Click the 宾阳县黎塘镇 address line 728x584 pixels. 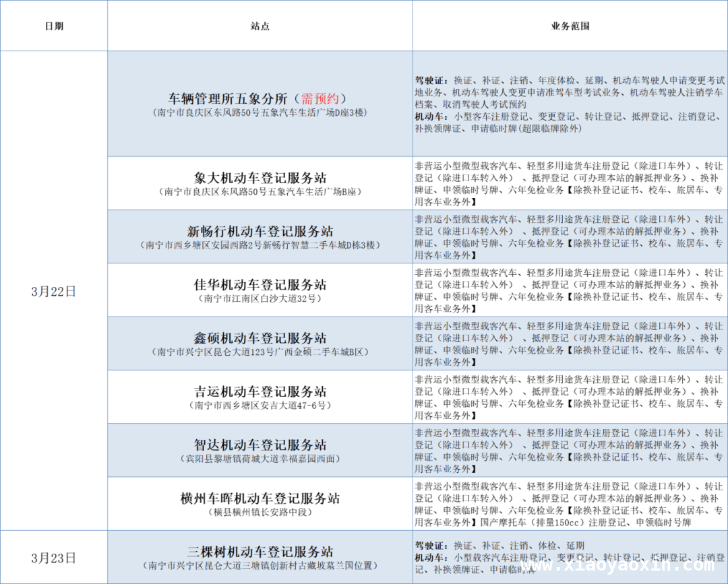tap(260, 459)
